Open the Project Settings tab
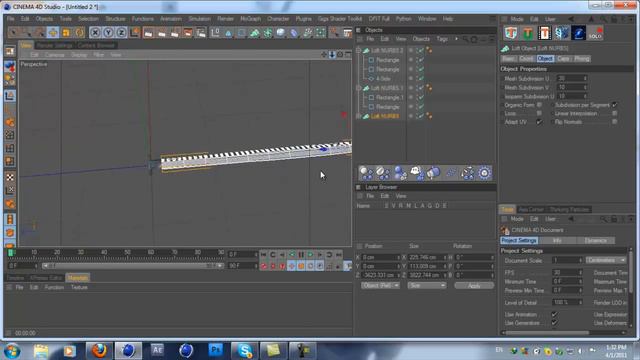The image size is (640, 360). click(519, 240)
